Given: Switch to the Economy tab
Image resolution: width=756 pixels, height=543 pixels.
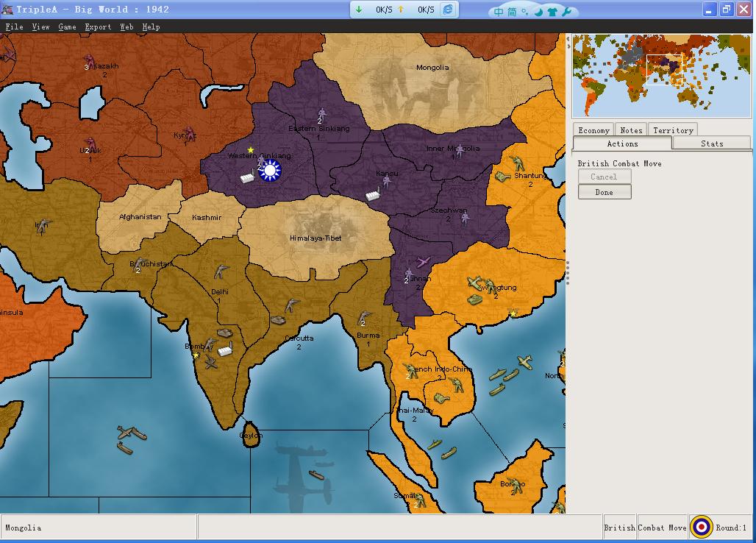Looking at the screenshot, I should click(x=593, y=130).
